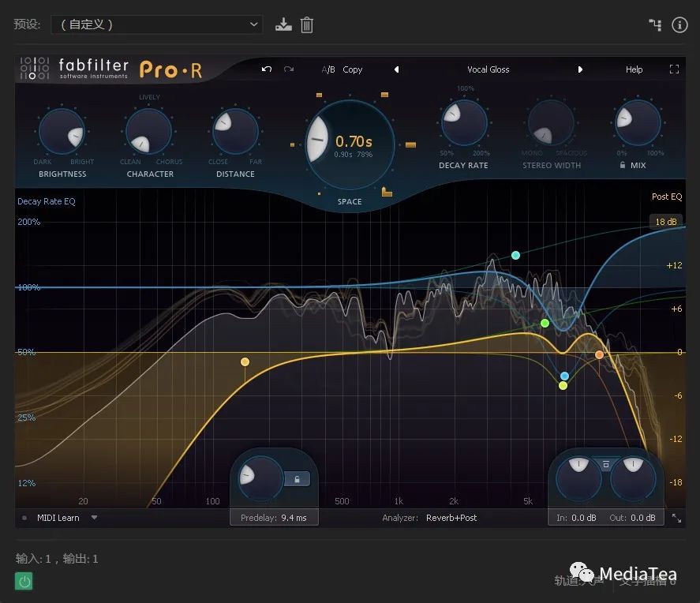
Task: Select the largest room shape marker by Space knob
Action: [x=387, y=192]
